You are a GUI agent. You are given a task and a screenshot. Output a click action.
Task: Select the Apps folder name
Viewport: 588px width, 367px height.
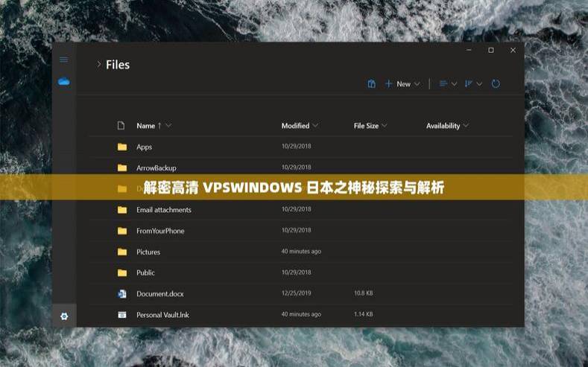[x=145, y=147]
